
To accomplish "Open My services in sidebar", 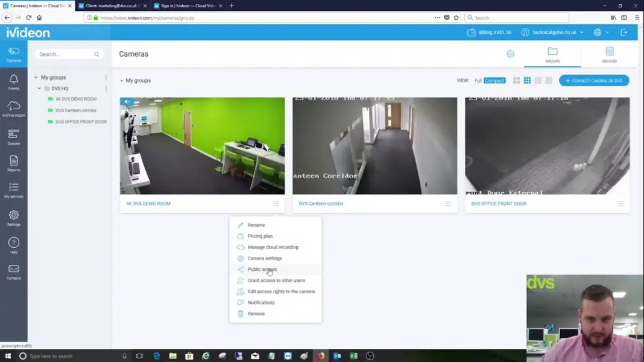I will click(x=13, y=191).
